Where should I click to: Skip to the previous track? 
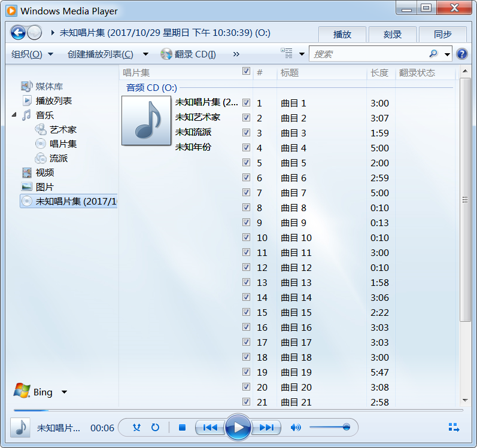point(210,428)
